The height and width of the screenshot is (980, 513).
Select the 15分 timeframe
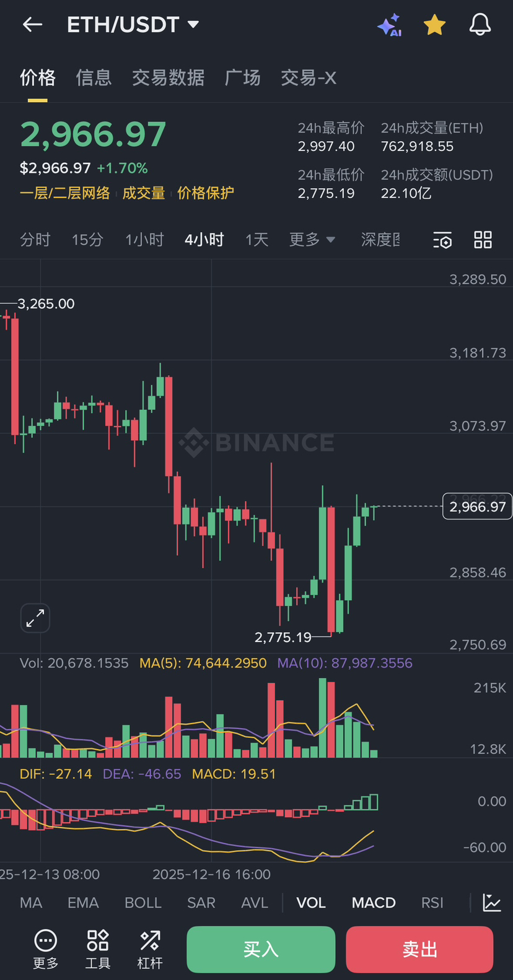click(x=87, y=240)
